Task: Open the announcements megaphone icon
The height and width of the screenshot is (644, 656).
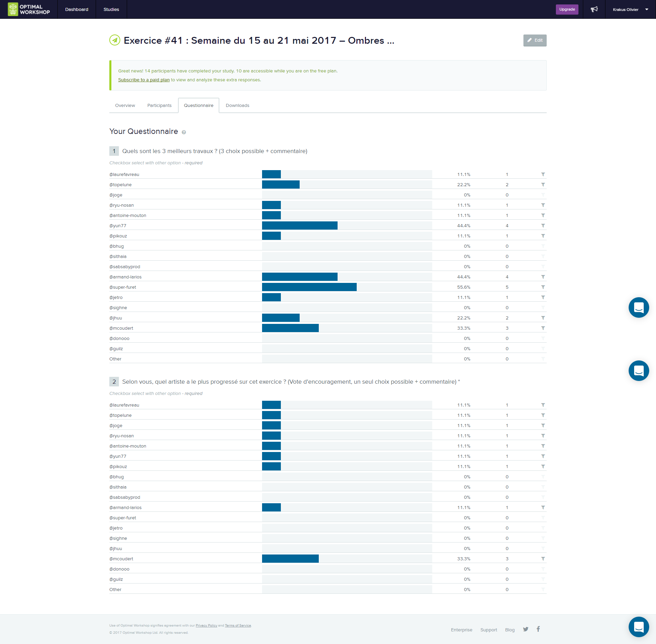Action: coord(594,9)
